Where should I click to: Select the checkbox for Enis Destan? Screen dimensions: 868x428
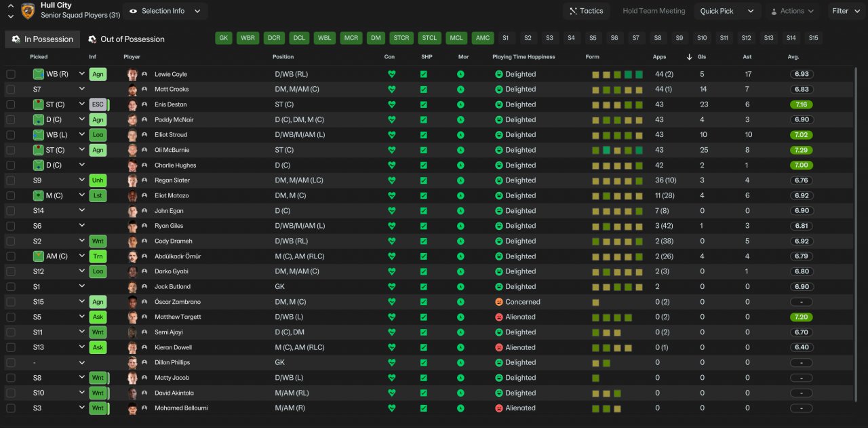click(11, 104)
